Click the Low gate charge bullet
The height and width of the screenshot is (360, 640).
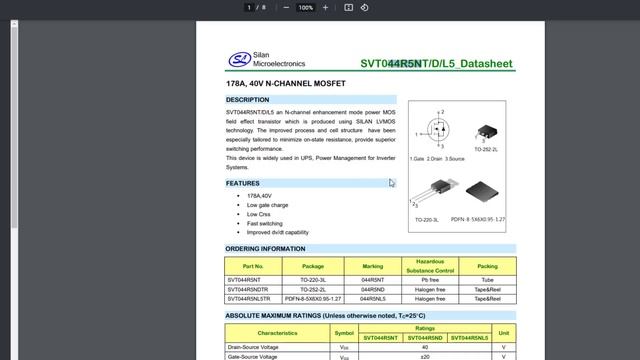267,205
